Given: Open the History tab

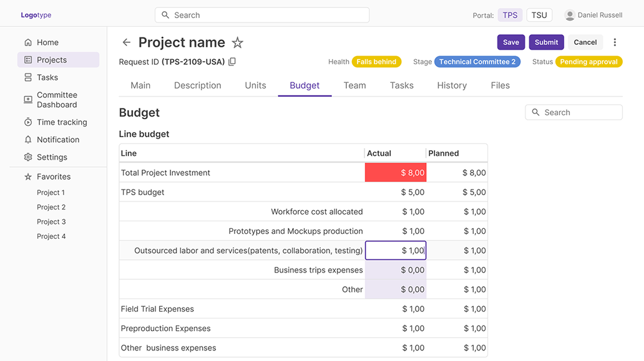Looking at the screenshot, I should 452,85.
